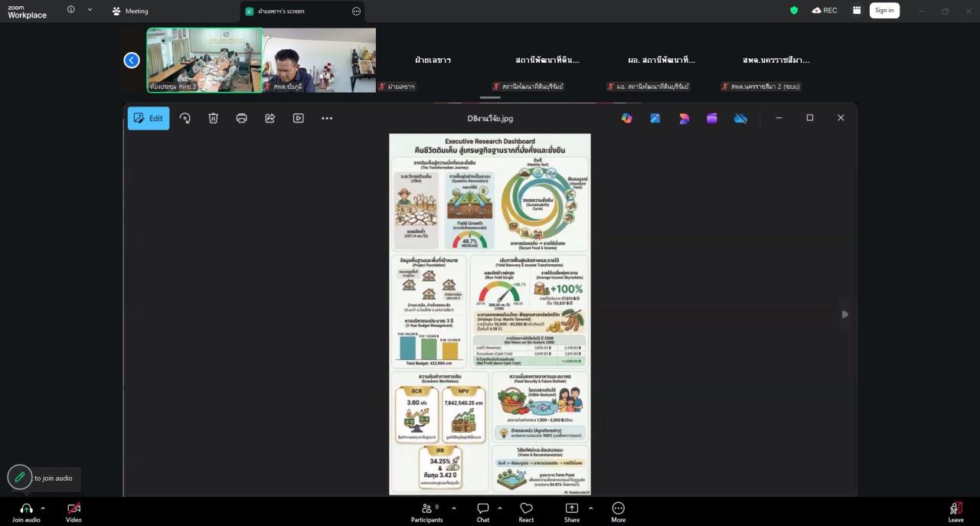
Task: Expand the arrow next to Share
Action: 589,508
